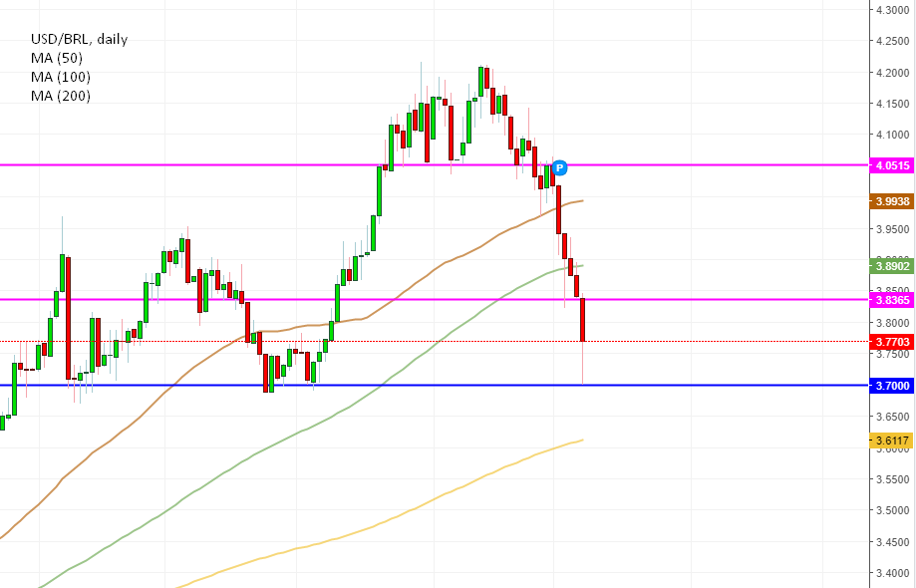Select the brown 3.9938 price tag

tap(892, 201)
